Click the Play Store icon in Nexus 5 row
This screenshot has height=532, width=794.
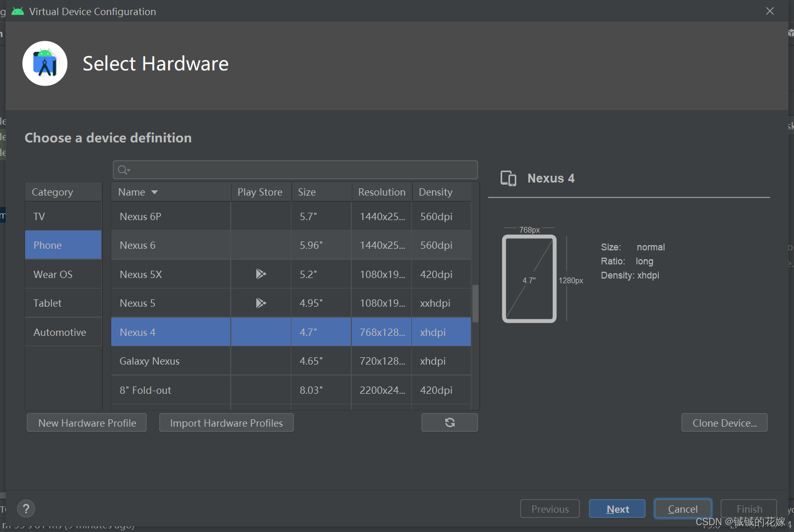coord(261,303)
